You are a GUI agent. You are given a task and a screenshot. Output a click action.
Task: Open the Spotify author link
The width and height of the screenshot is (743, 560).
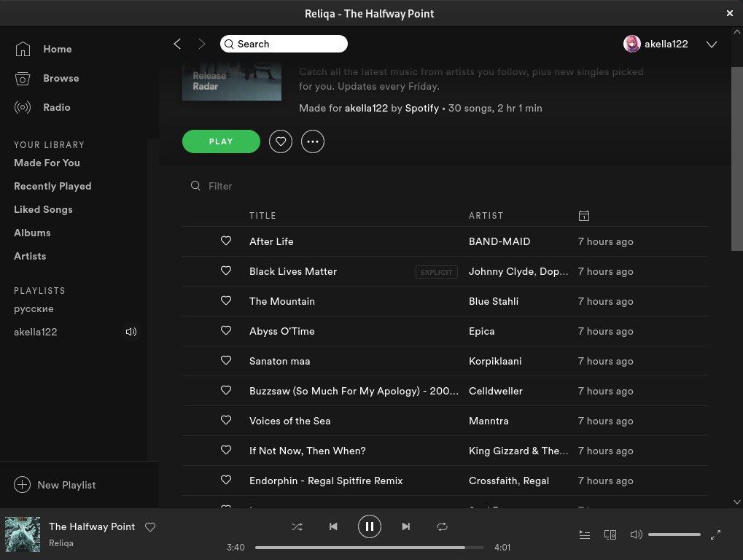click(421, 108)
